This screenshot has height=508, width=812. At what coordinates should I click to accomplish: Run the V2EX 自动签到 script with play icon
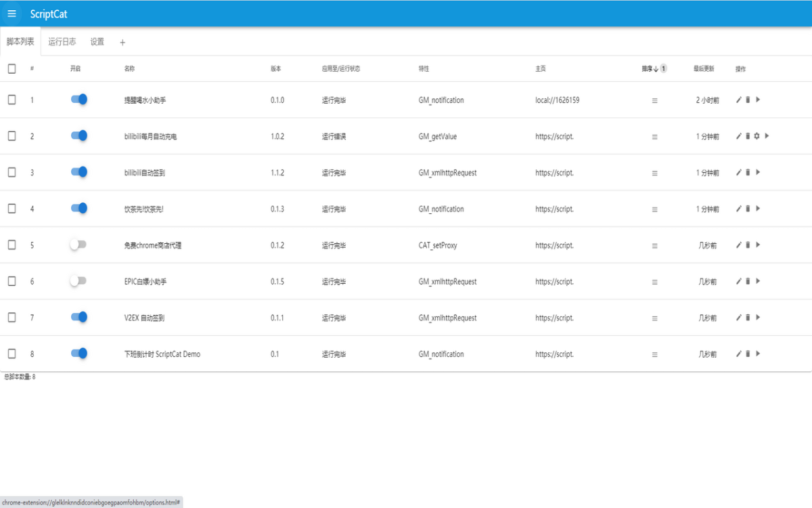pyautogui.click(x=758, y=317)
